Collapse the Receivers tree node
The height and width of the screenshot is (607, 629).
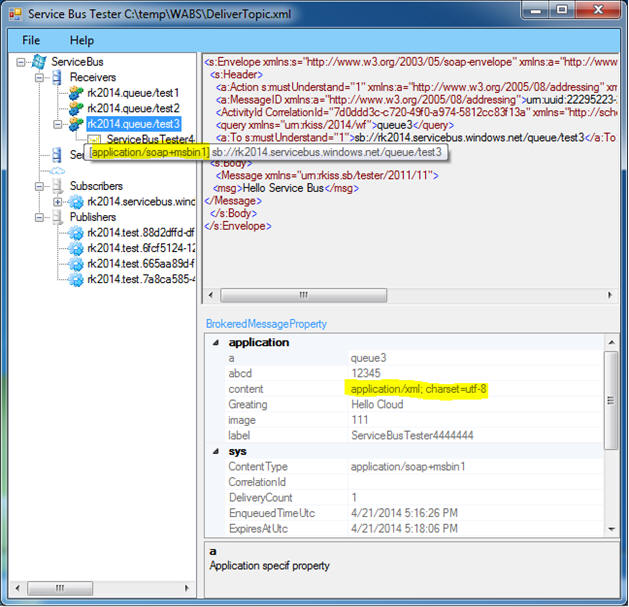(x=39, y=77)
